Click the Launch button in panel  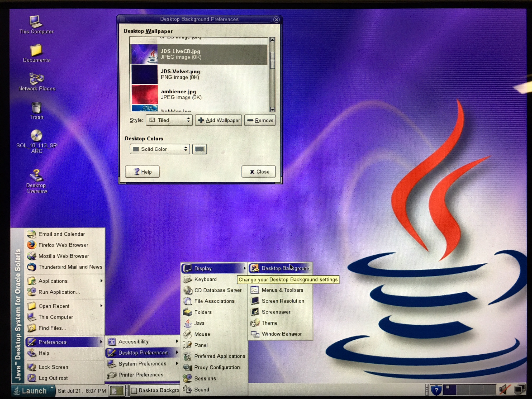coord(33,391)
